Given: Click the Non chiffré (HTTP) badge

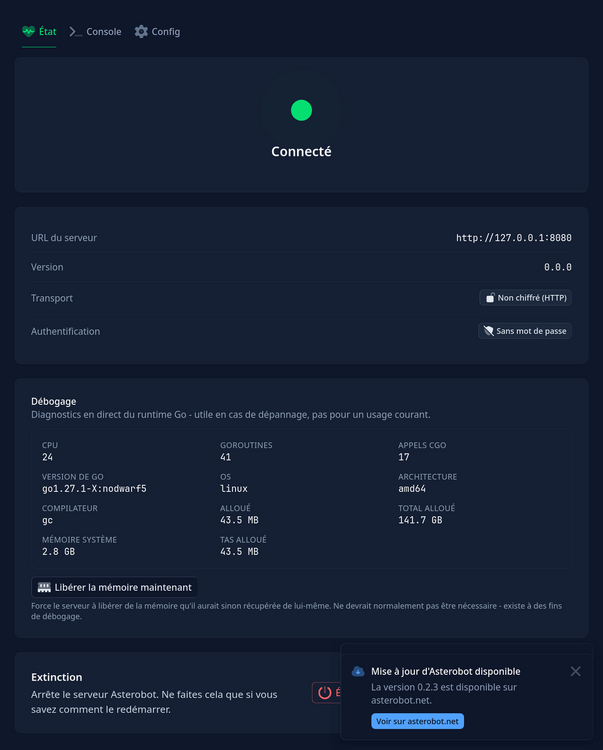Looking at the screenshot, I should pos(526,298).
